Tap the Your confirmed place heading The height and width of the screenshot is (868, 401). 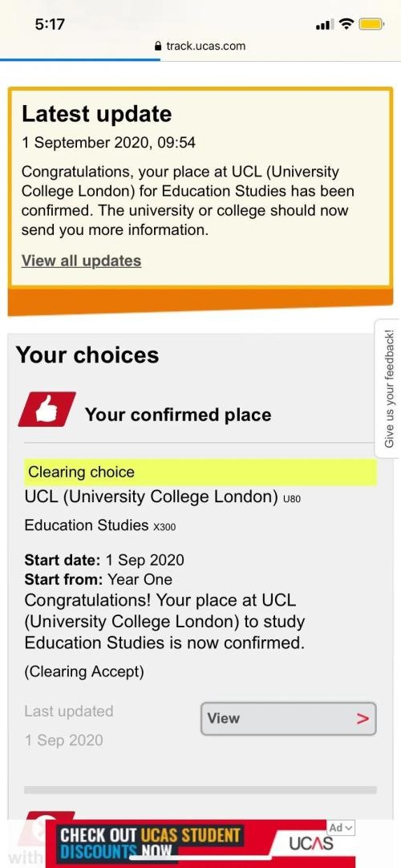178,415
